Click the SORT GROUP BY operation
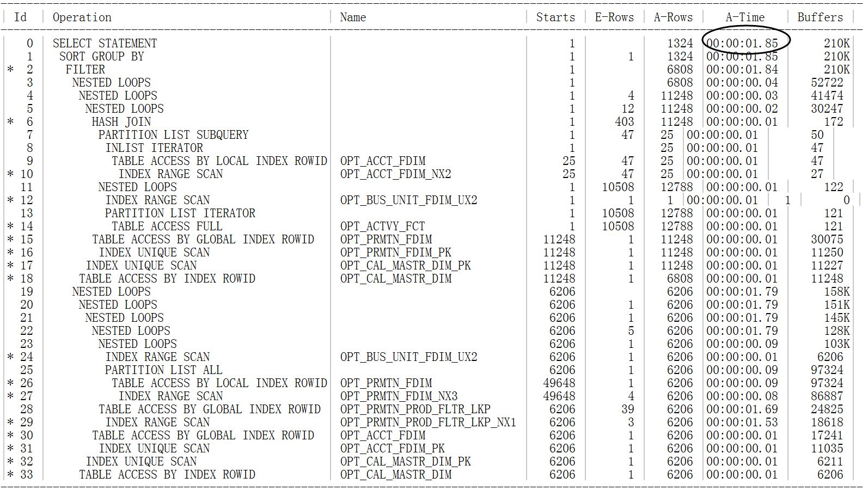This screenshot has height=490, width=868. click(101, 57)
